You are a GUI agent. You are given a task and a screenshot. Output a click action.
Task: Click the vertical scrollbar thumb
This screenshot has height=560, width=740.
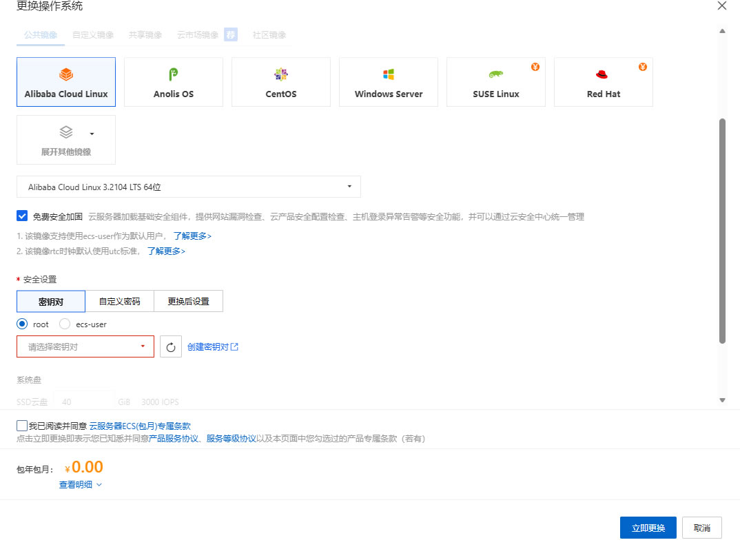coord(722,231)
